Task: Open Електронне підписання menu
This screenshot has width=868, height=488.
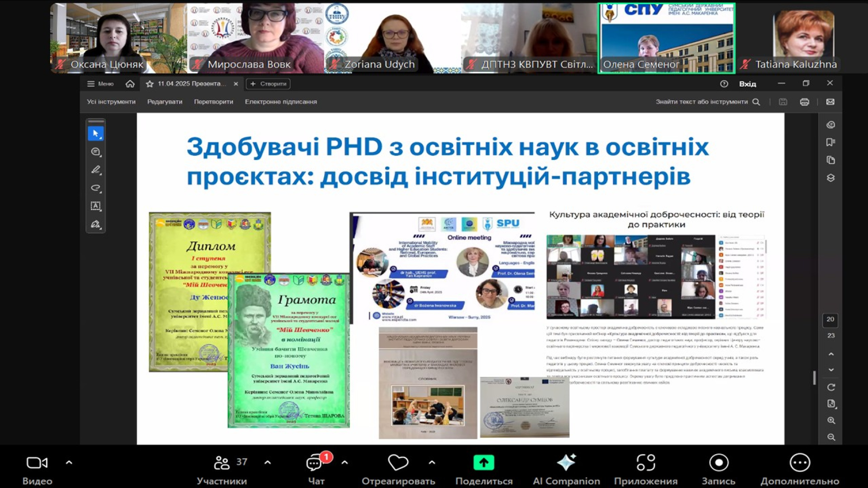Action: point(281,102)
